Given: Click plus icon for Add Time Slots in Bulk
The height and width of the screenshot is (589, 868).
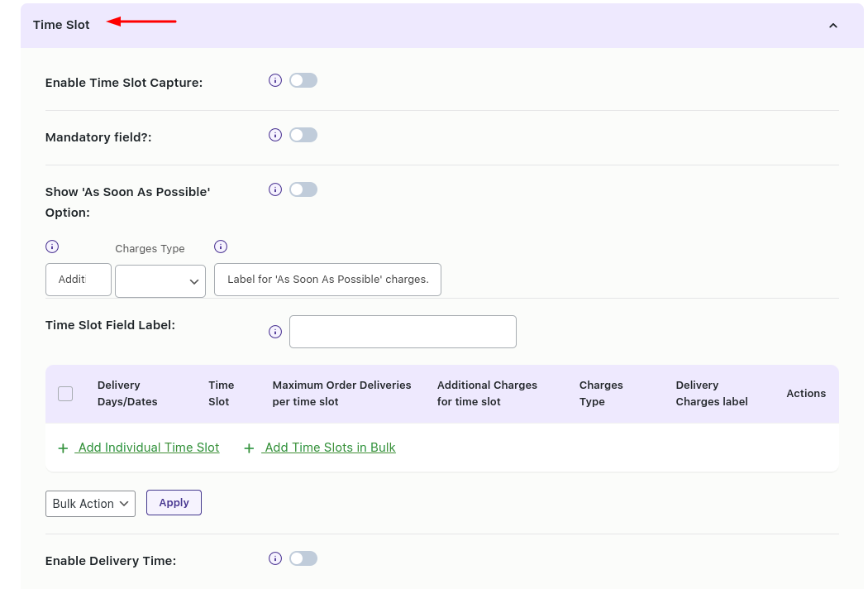Looking at the screenshot, I should [249, 448].
